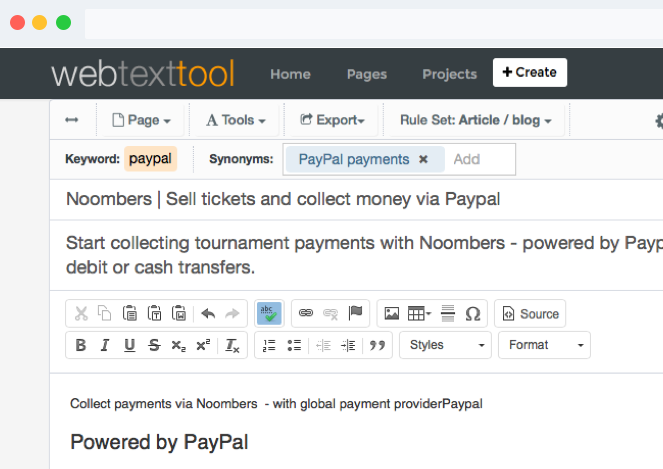663x469 pixels.
Task: Insert special character with Omega icon
Action: point(473,314)
